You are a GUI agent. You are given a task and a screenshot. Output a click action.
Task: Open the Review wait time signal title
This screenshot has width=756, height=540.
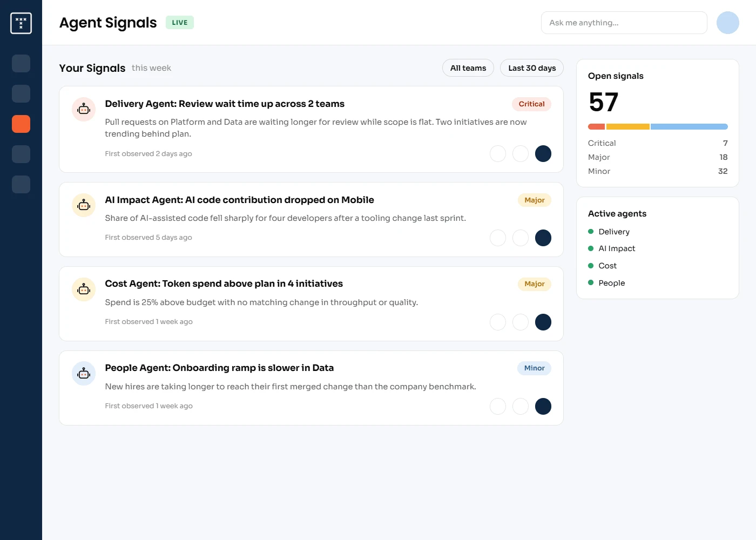[x=225, y=104]
